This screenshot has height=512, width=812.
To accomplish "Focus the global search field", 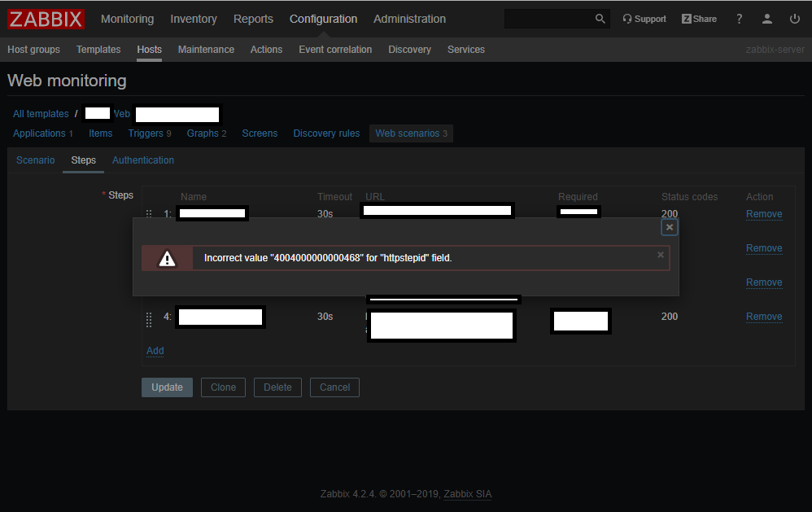I will (549, 19).
